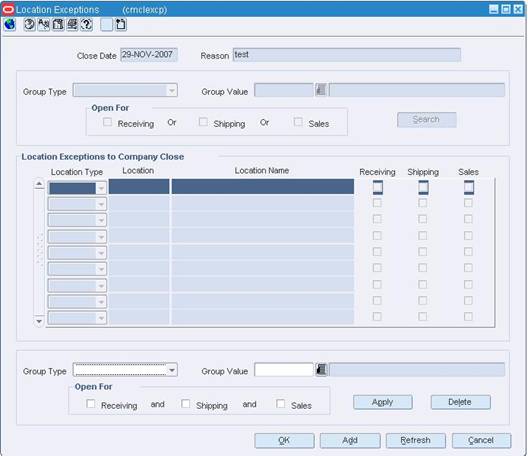The width and height of the screenshot is (528, 456).
Task: Click the highlighted Location Name cell in first row
Action: click(263, 187)
